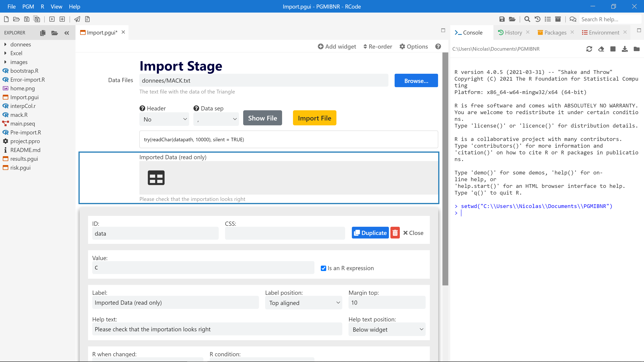644x362 pixels.
Task: Click the Add widget icon
Action: tap(320, 46)
